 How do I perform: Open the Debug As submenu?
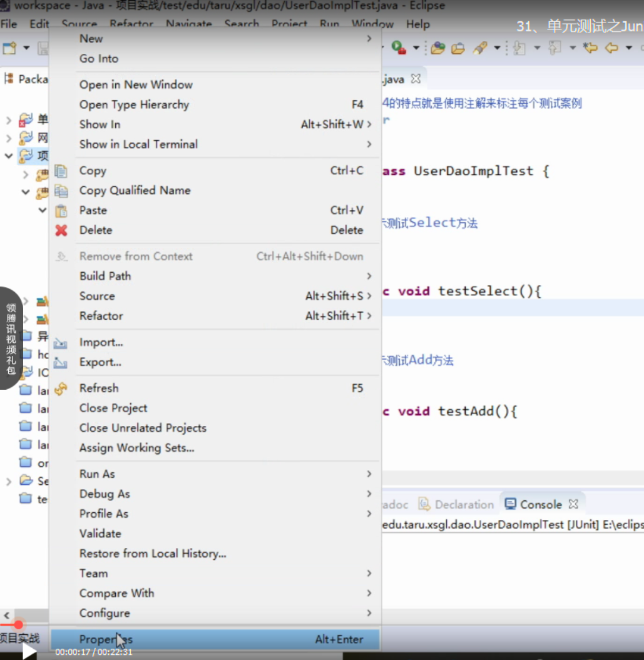click(215, 494)
